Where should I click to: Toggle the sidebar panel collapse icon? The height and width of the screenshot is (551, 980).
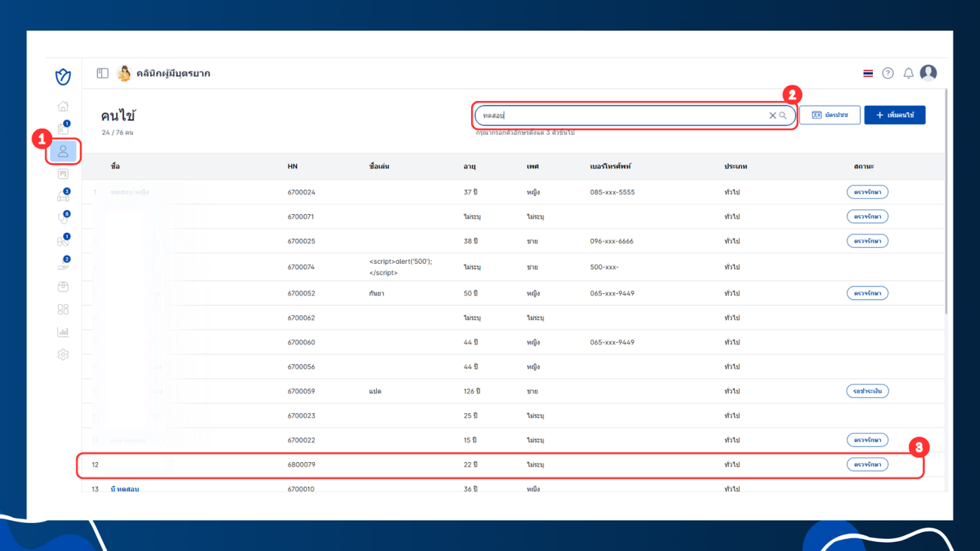pos(103,74)
